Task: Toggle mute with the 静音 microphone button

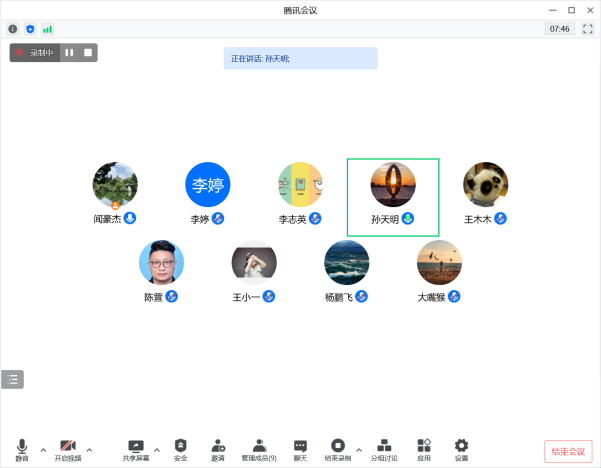Action: click(x=22, y=448)
